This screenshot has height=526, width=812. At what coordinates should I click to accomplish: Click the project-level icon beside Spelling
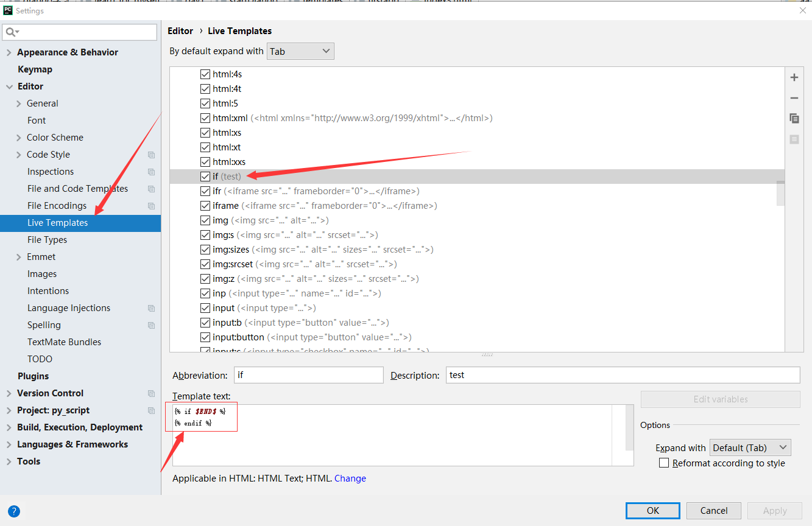[151, 325]
